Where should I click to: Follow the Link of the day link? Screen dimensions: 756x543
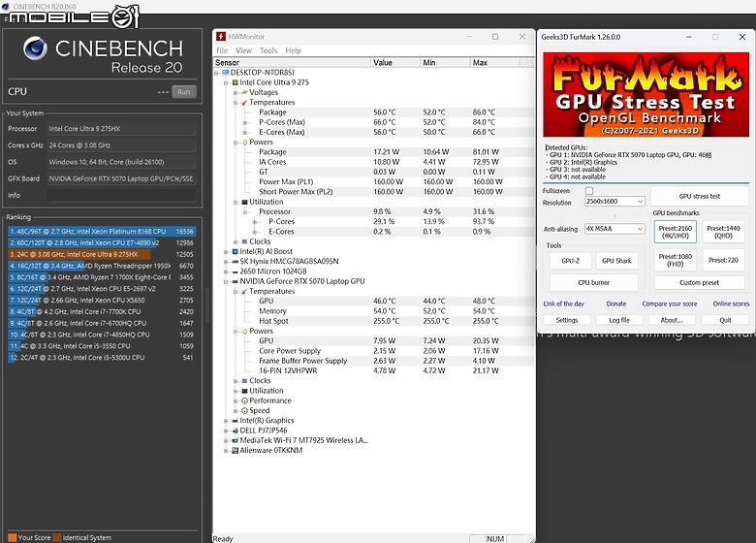point(564,303)
